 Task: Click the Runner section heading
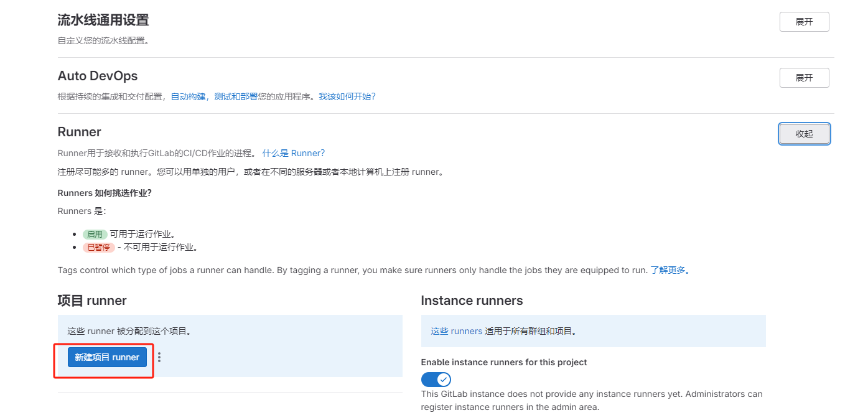point(79,131)
